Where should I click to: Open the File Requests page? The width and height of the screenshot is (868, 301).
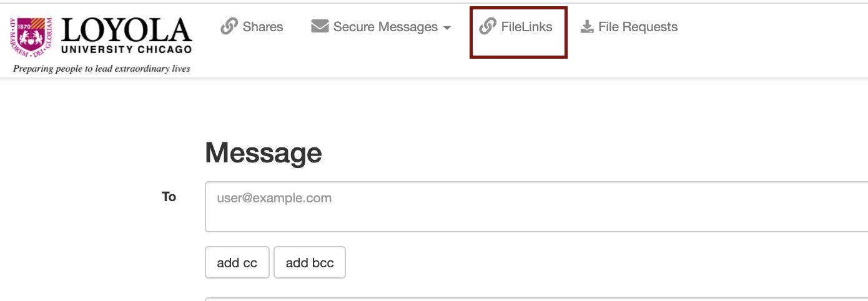[x=638, y=27]
